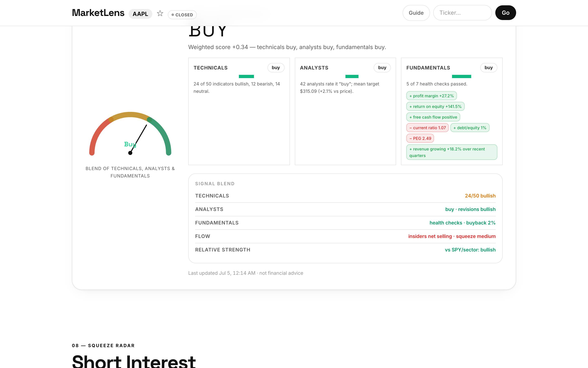
Task: Click the MarketLens logo
Action: click(x=98, y=13)
